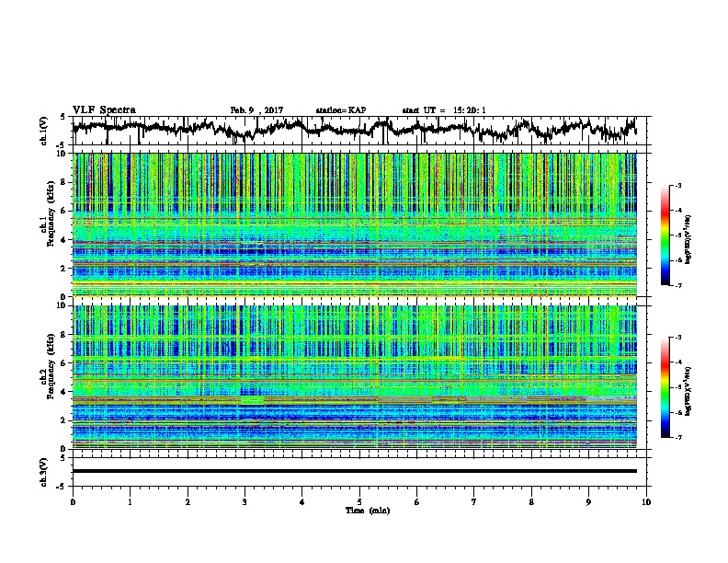The height and width of the screenshot is (563, 728).
Task: Click the "ch.1(V)" axis label
Action: click(44, 132)
